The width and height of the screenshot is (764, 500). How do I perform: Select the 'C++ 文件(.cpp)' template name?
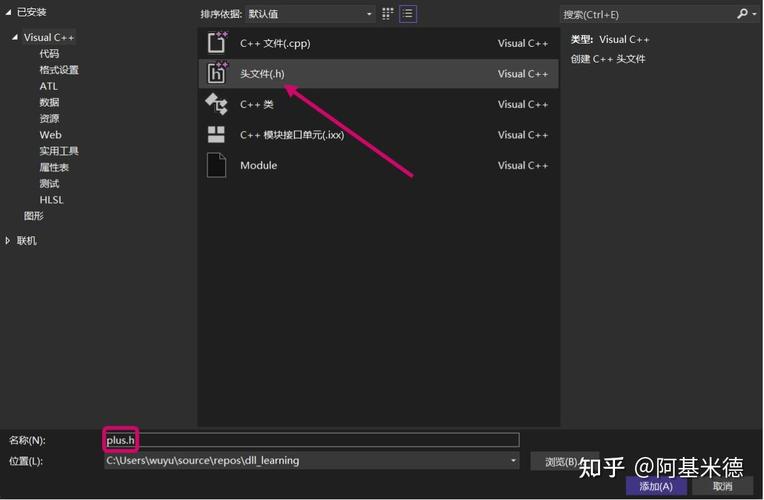pyautogui.click(x=275, y=43)
